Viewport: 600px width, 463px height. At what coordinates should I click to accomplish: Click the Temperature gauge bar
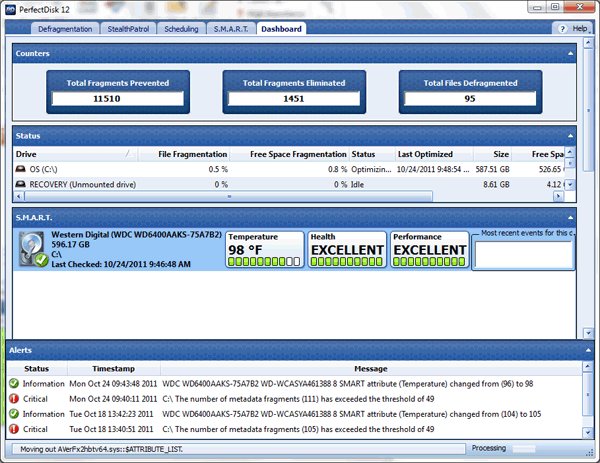[264, 262]
